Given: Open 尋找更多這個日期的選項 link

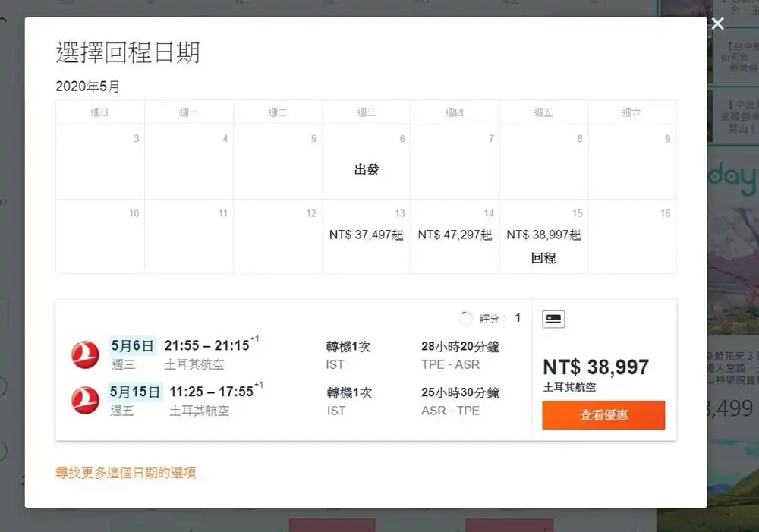Looking at the screenshot, I should pyautogui.click(x=126, y=472).
